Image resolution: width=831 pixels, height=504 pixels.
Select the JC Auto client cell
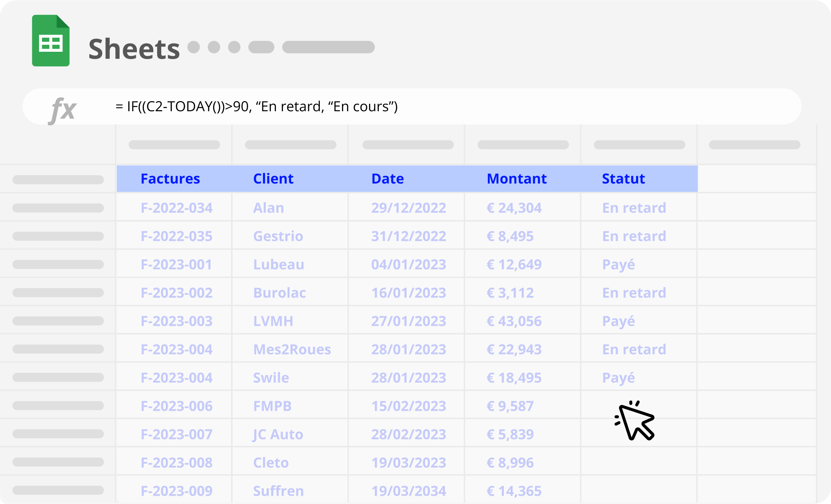point(278,434)
